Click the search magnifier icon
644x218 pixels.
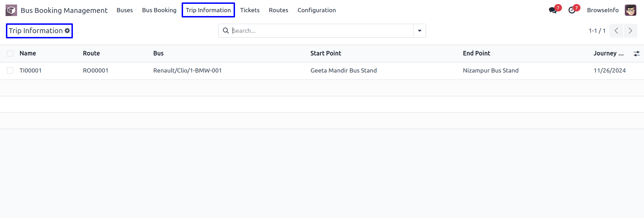tap(226, 31)
